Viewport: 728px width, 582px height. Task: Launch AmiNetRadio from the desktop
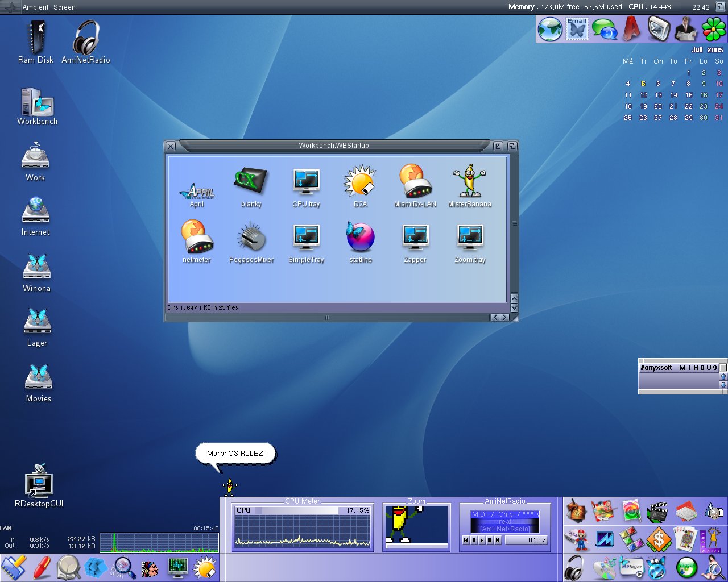[x=86, y=42]
